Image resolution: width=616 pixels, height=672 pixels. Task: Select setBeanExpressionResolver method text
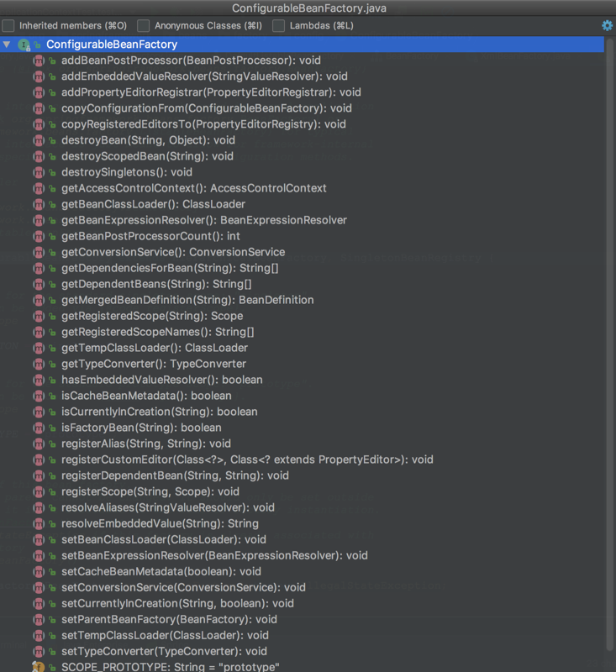click(214, 555)
